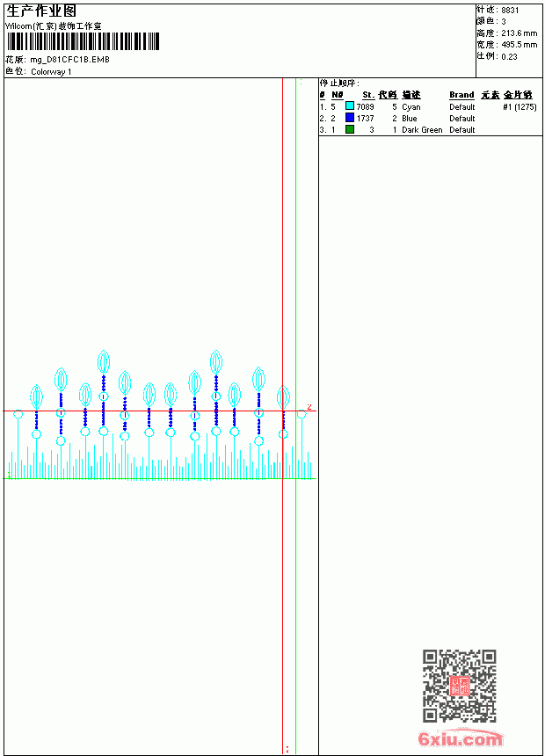Click the 'Brand' column header
Screen dimensions: 545x756
(x=461, y=95)
